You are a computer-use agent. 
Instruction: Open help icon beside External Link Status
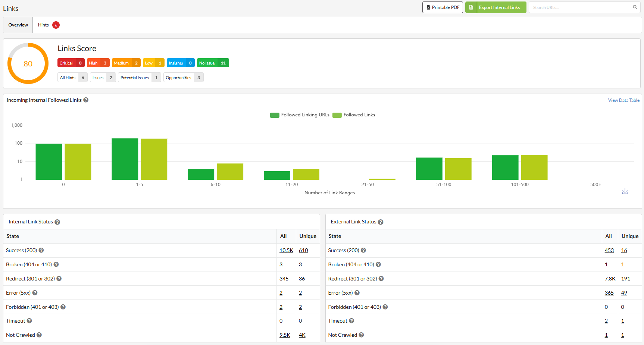[381, 222]
